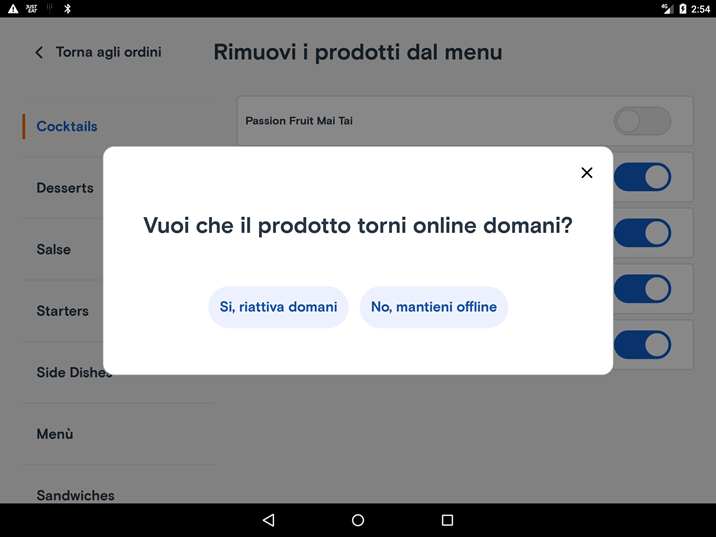Close the dialog with the X icon
Screen dimensions: 716x537
pos(587,173)
